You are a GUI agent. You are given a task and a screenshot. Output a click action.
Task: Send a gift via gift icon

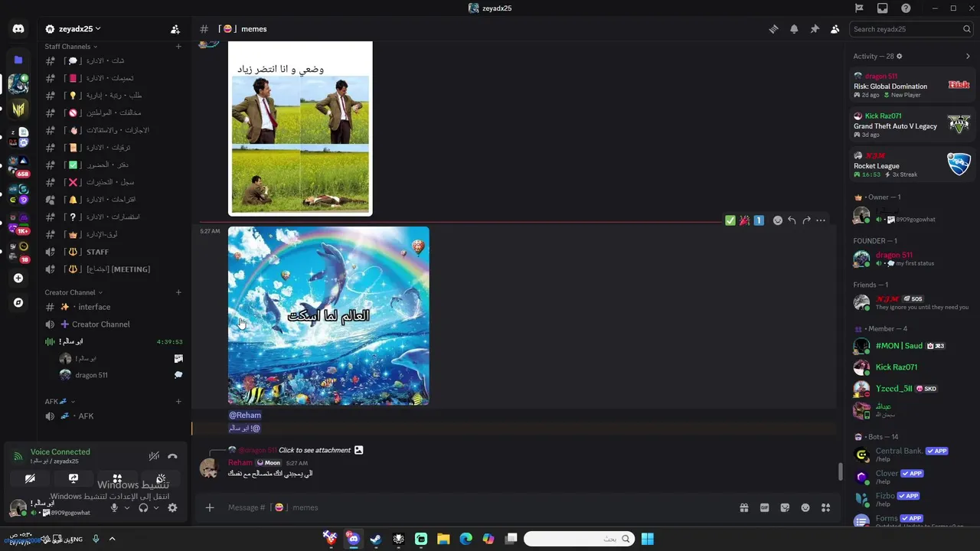pyautogui.click(x=743, y=507)
